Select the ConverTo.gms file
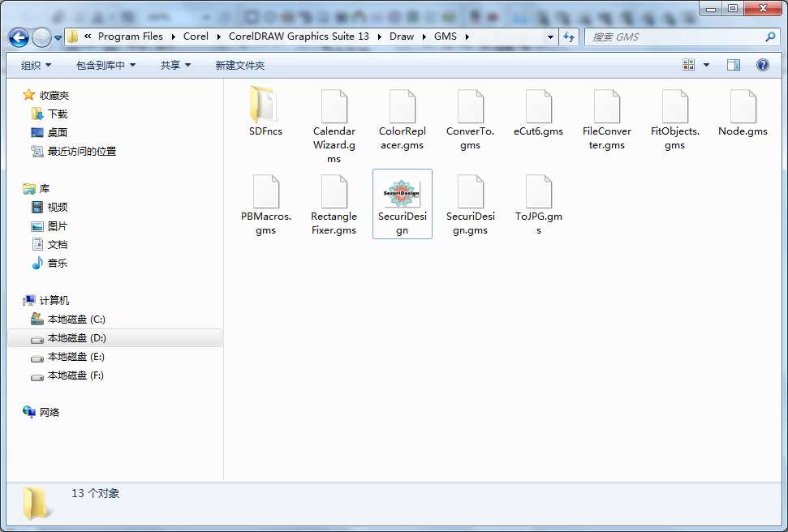 click(471, 119)
